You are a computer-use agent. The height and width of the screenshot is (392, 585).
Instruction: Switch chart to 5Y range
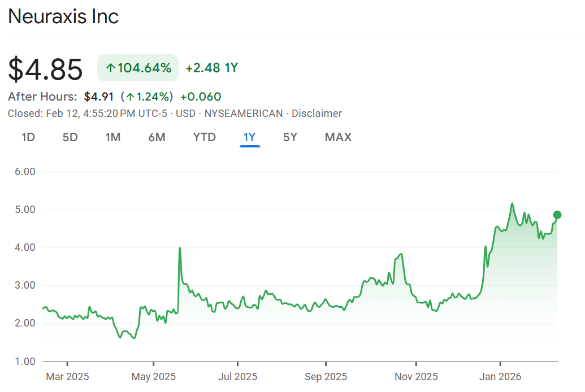click(290, 137)
